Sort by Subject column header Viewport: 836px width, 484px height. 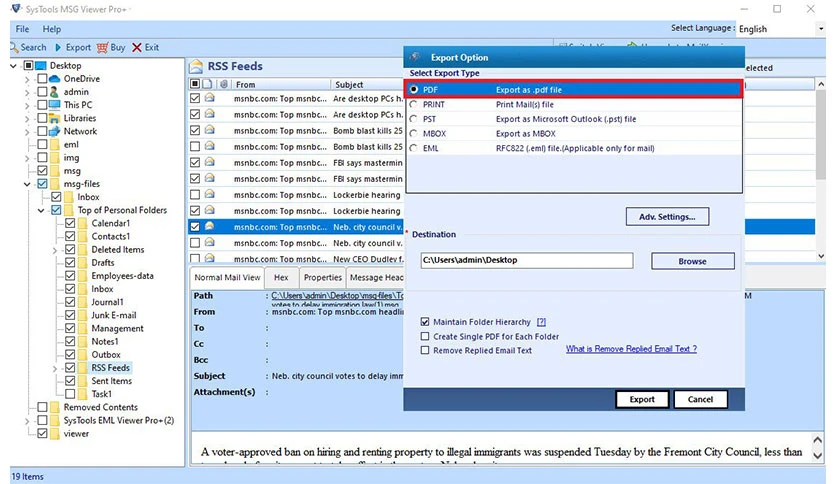click(x=367, y=84)
